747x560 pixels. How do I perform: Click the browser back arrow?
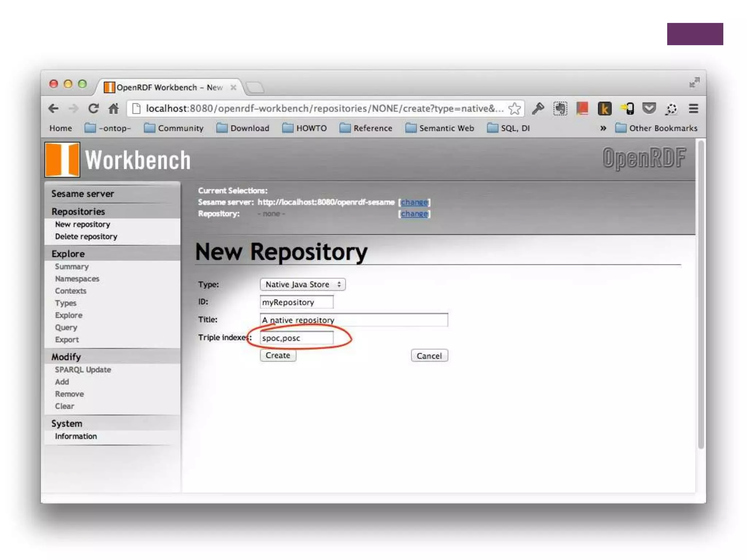click(54, 109)
